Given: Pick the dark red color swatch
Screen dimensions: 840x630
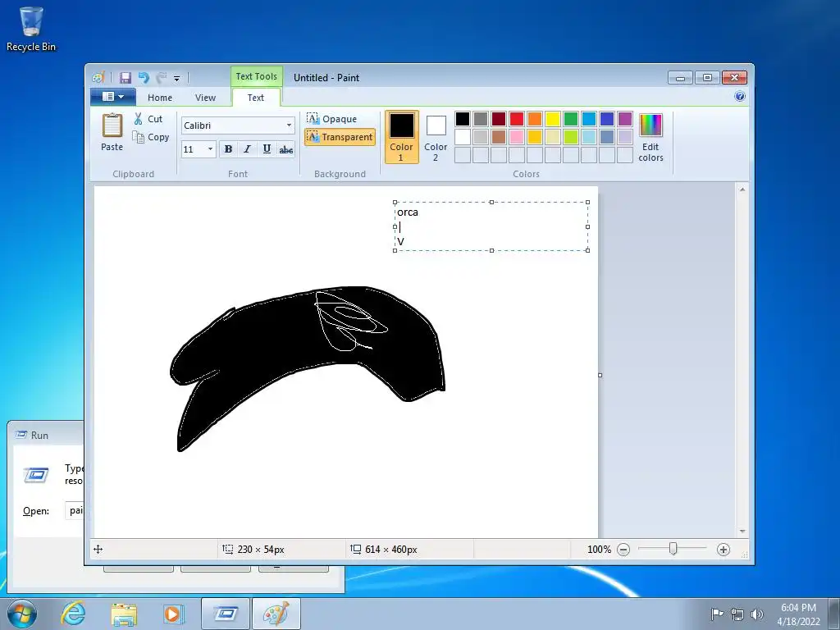Looking at the screenshot, I should point(499,119).
